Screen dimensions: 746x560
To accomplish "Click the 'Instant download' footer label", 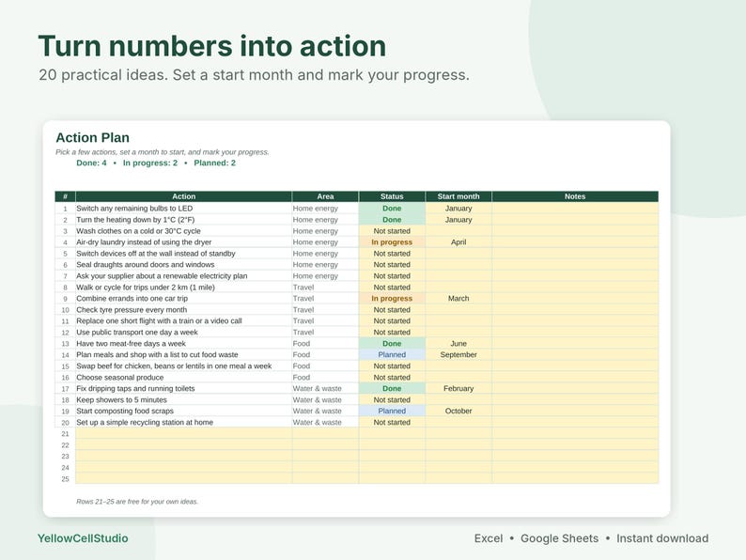I will click(x=662, y=538).
